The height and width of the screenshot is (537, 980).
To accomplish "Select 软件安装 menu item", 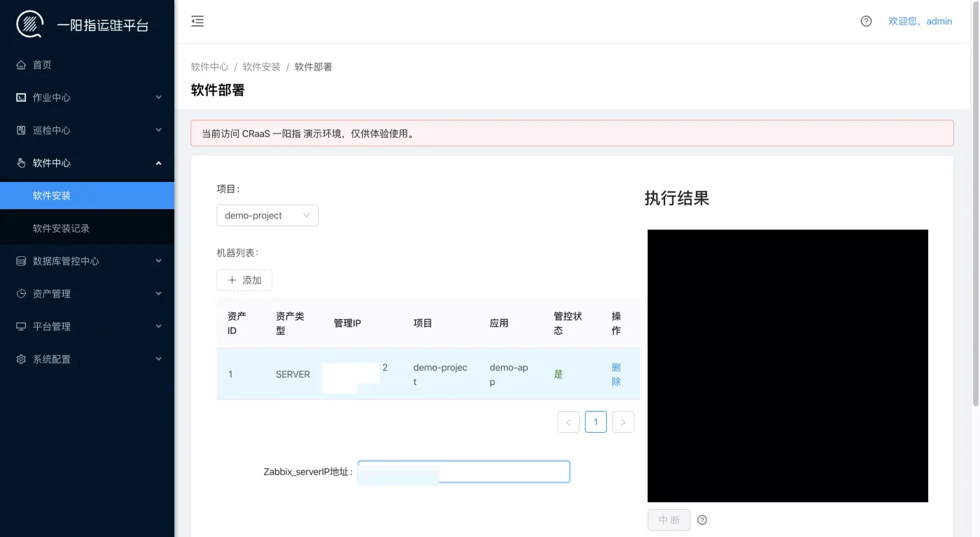I will [87, 195].
